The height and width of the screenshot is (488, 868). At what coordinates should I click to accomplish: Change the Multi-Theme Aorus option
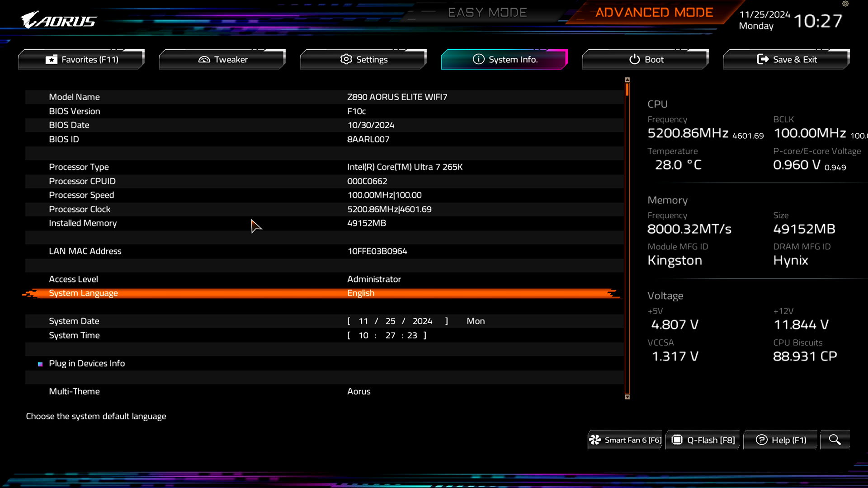(x=359, y=391)
